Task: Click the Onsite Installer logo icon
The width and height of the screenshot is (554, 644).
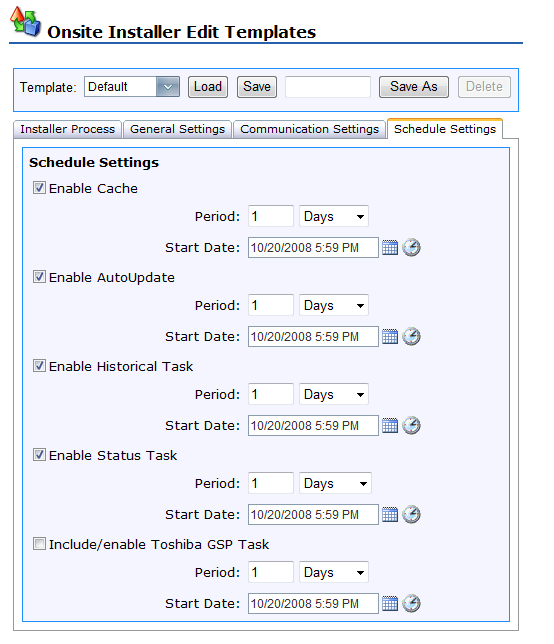Action: tap(25, 21)
